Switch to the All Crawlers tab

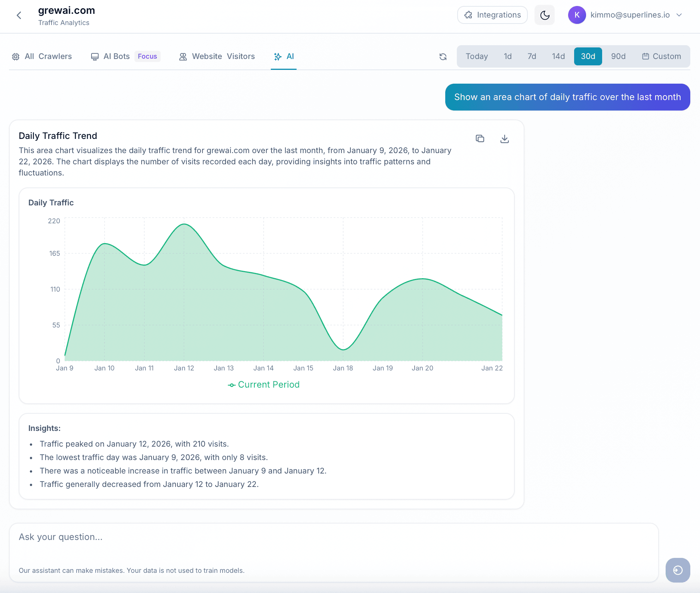[48, 56]
